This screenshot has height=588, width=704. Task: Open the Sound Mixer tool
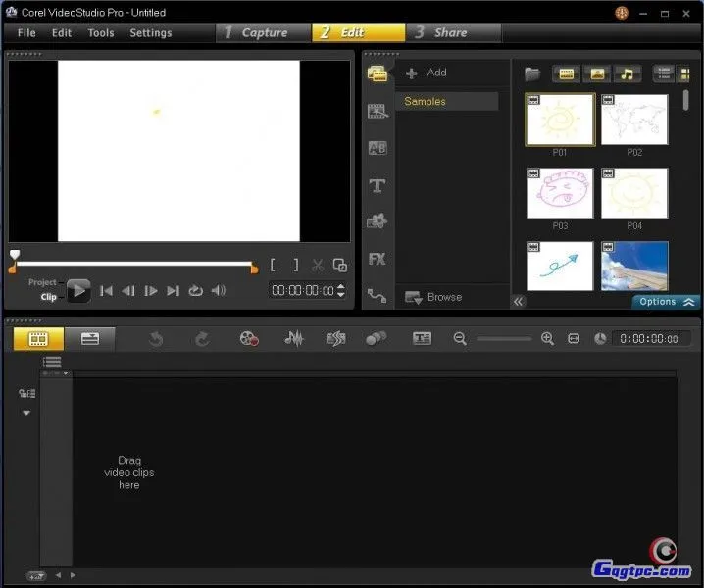[x=293, y=339]
